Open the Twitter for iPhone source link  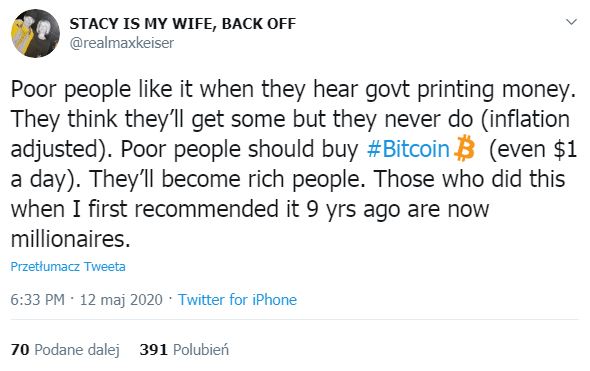coord(237,300)
